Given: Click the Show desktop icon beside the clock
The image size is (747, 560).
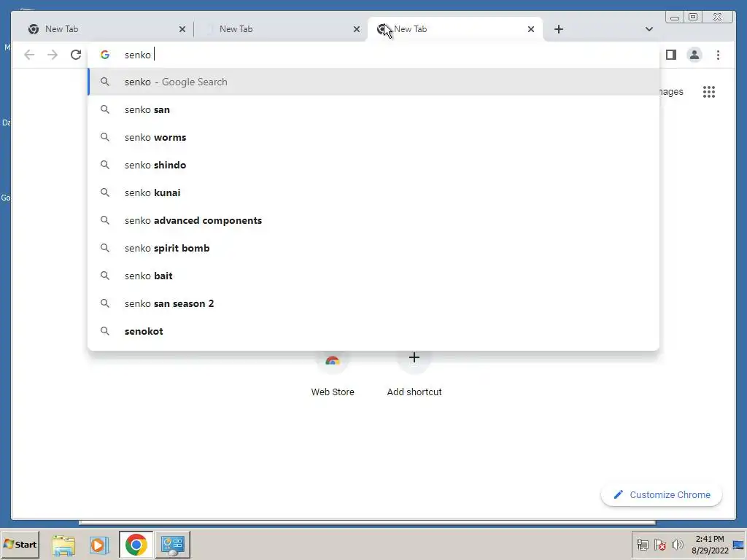Looking at the screenshot, I should point(739,544).
